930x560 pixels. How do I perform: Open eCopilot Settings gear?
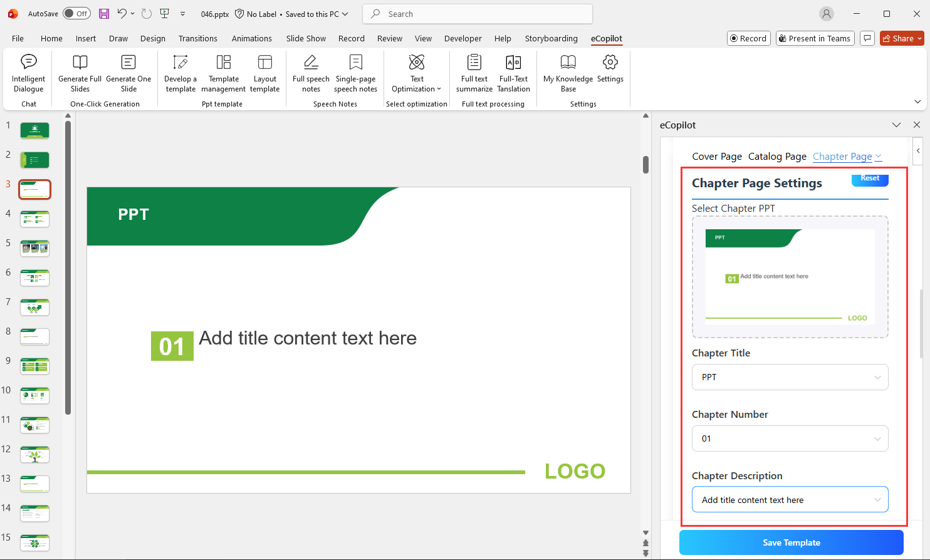click(610, 69)
